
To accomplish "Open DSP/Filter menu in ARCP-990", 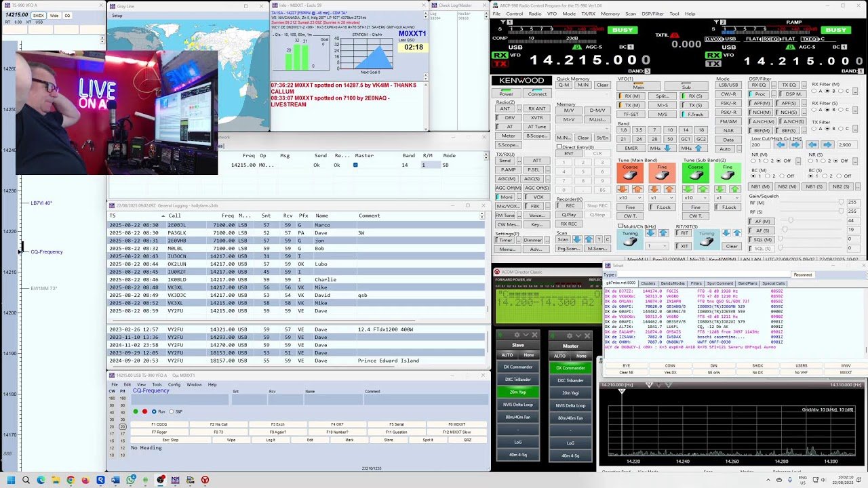I will point(654,14).
